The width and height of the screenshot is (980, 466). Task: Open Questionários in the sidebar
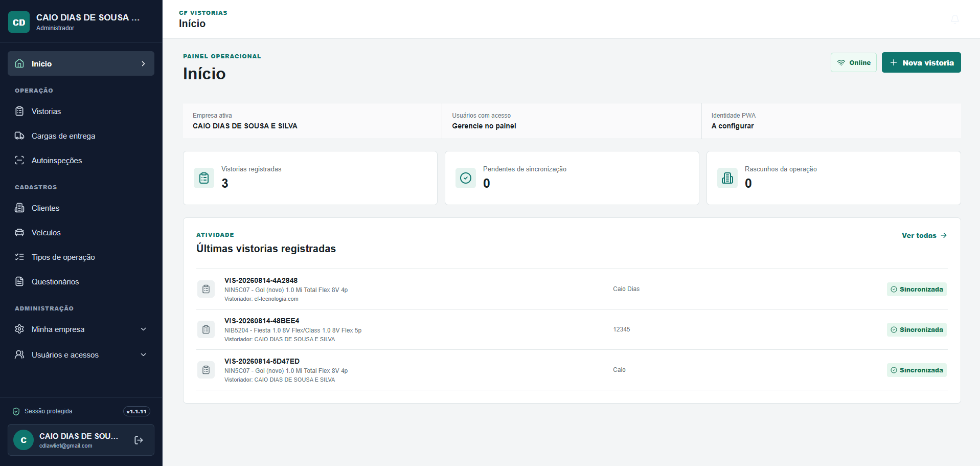click(x=81, y=281)
